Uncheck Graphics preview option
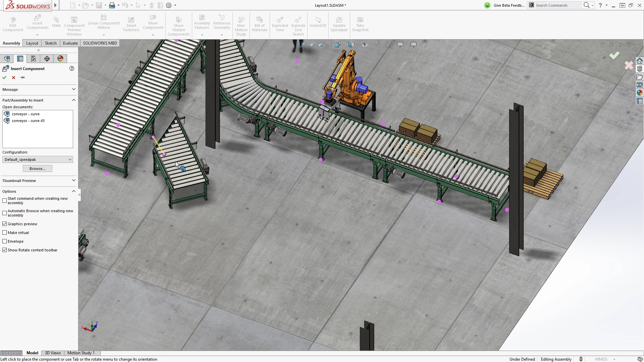The height and width of the screenshot is (362, 644). [5, 224]
